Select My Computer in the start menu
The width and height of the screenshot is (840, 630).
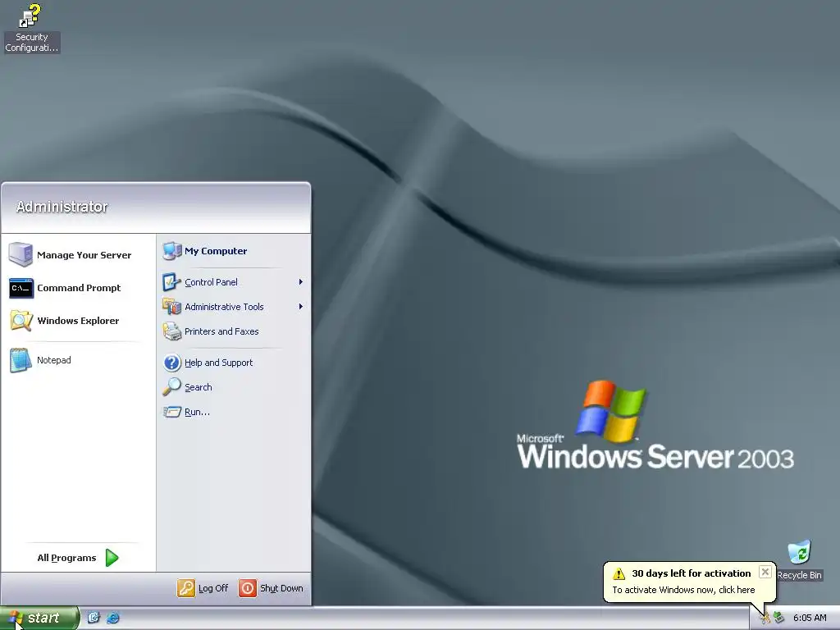(x=234, y=251)
